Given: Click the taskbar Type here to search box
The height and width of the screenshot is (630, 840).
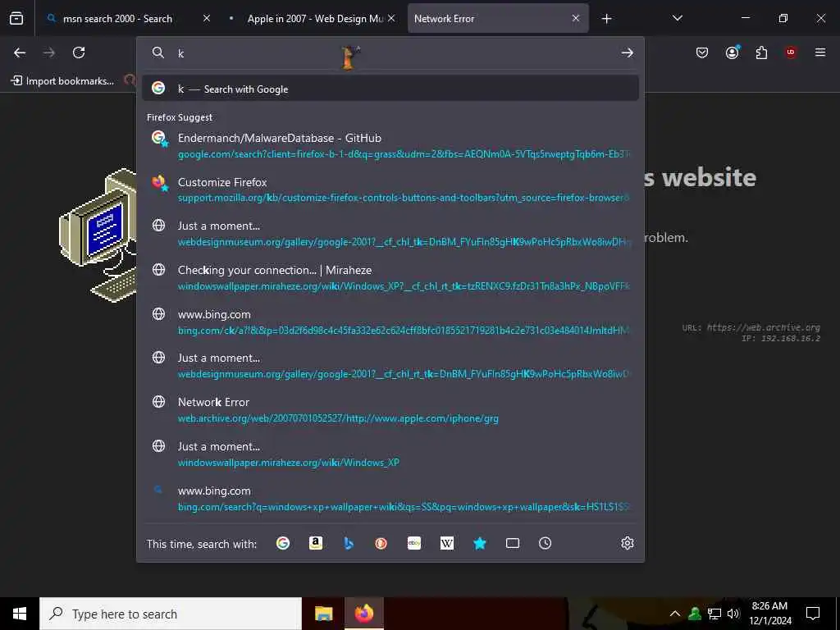Looking at the screenshot, I should (171, 614).
